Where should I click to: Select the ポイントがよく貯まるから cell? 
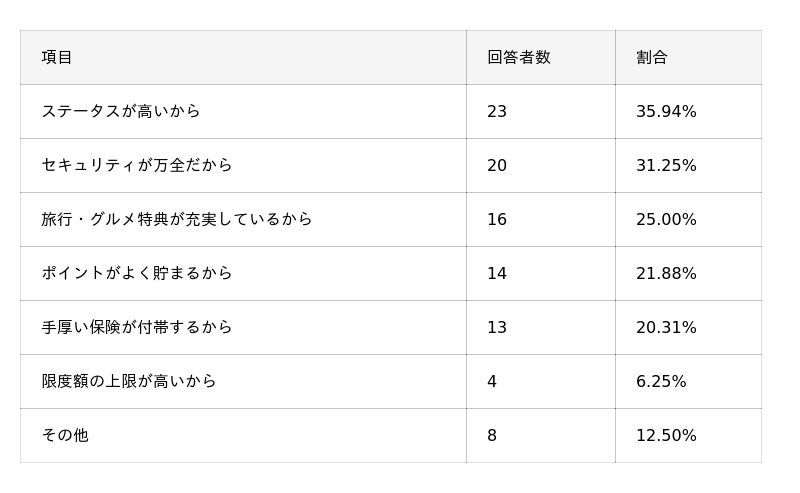click(137, 273)
